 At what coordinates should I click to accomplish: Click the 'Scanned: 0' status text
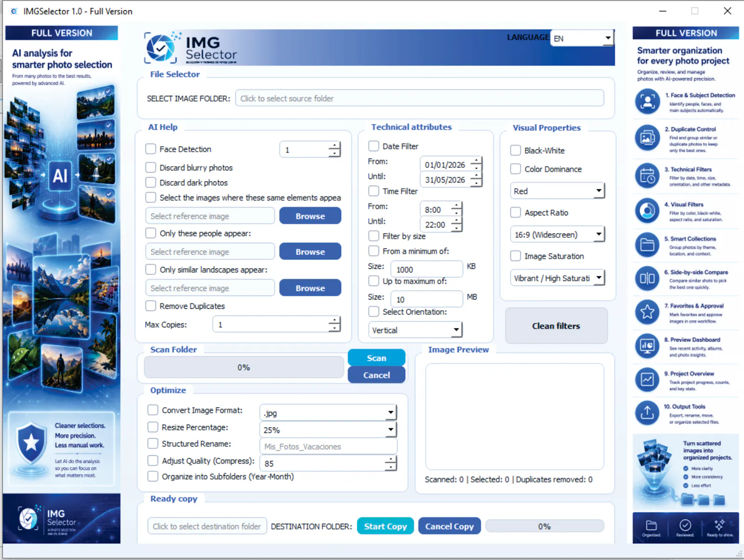point(444,479)
